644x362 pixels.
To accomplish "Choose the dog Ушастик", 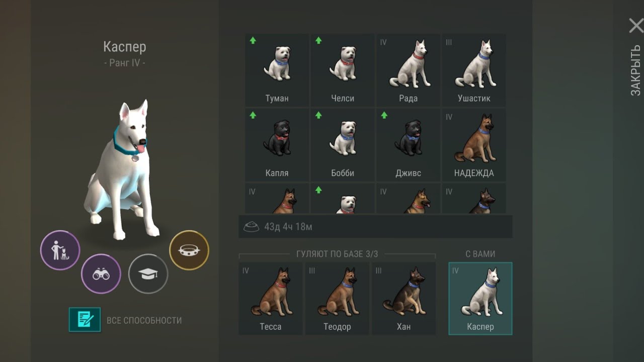I will coord(474,70).
